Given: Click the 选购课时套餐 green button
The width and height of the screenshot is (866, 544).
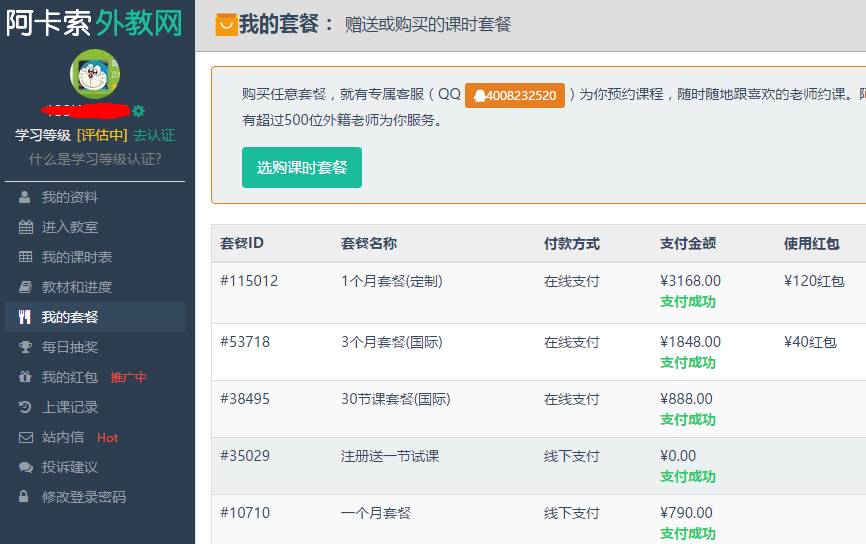Looking at the screenshot, I should click(x=302, y=167).
